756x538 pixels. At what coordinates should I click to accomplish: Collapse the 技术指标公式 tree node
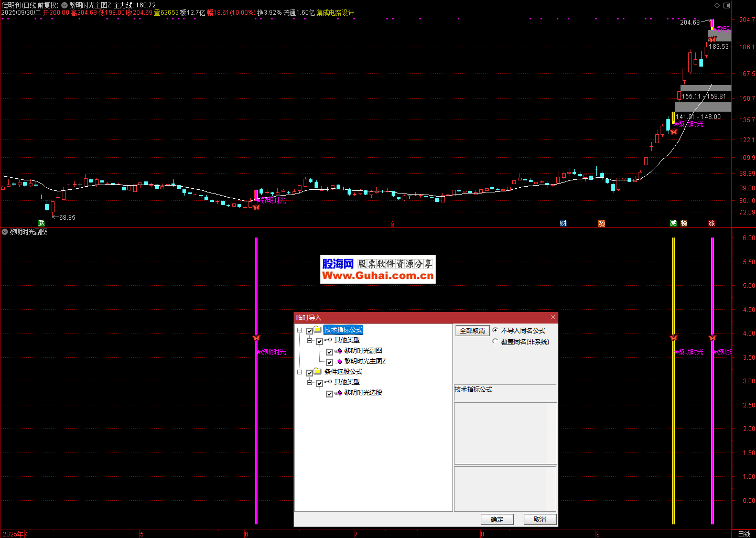point(300,330)
